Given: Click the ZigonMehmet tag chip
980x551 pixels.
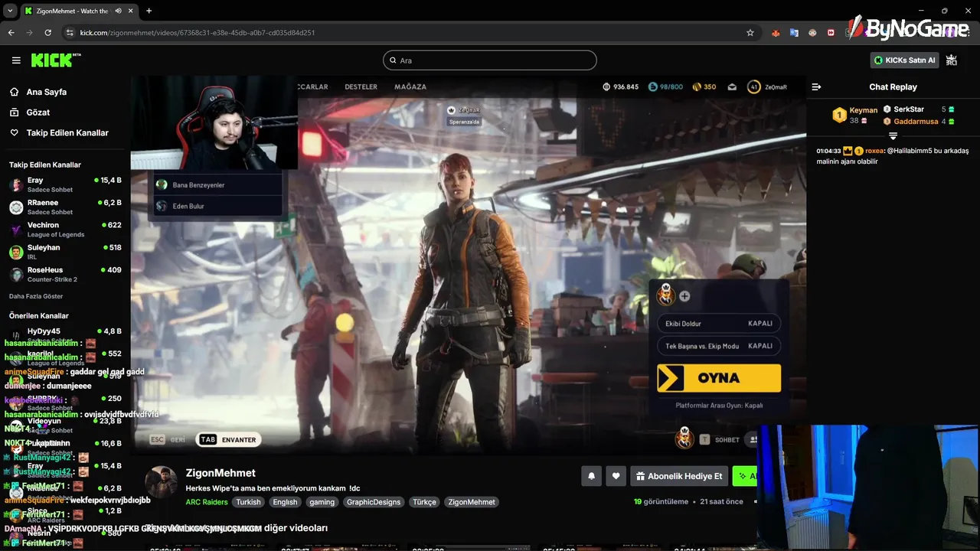Looking at the screenshot, I should pyautogui.click(x=472, y=502).
